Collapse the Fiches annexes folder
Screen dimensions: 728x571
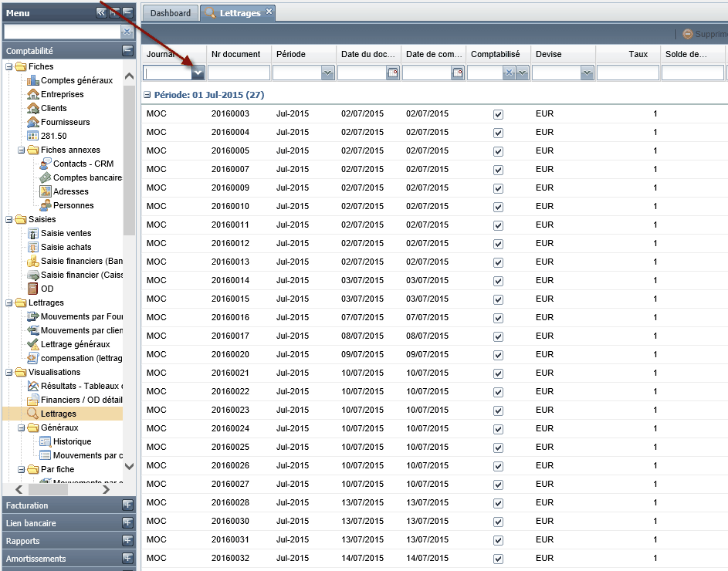coord(21,150)
